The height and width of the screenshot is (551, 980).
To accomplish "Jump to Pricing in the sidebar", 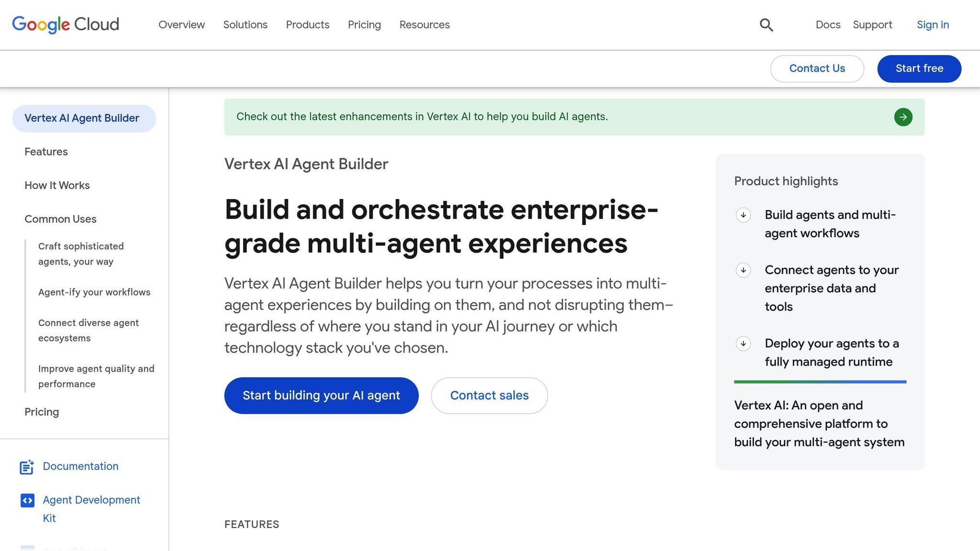I will pos(42,412).
